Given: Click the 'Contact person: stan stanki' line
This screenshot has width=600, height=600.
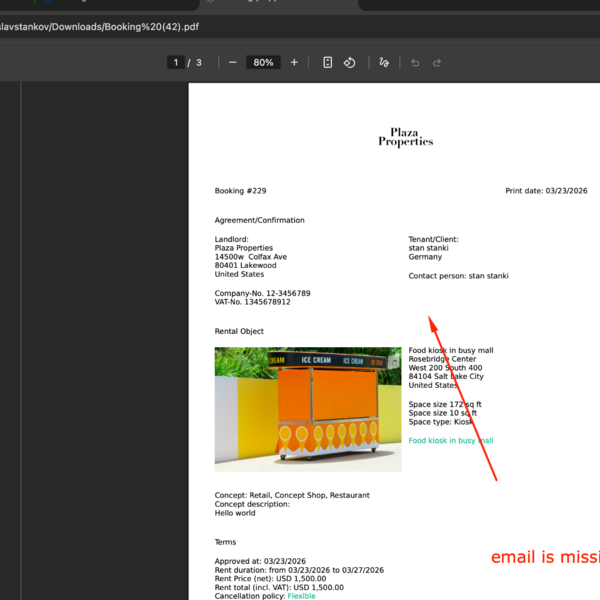Looking at the screenshot, I should [x=458, y=276].
